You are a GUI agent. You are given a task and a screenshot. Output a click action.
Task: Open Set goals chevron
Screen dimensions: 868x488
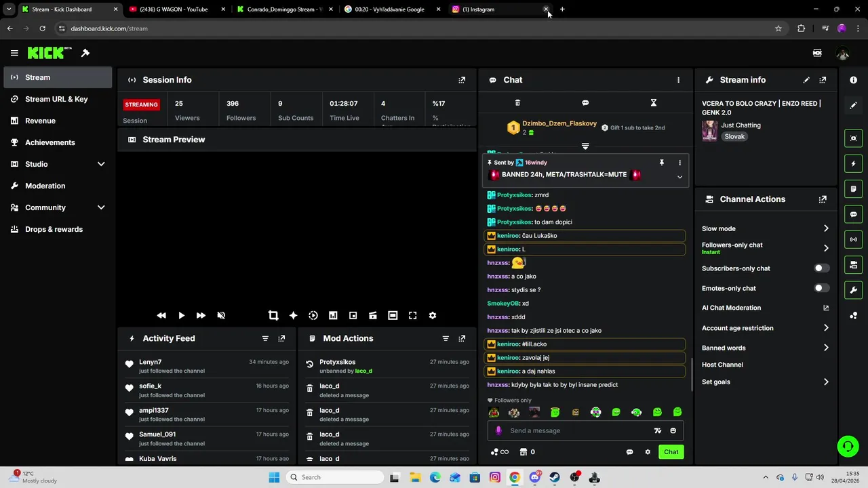click(826, 382)
